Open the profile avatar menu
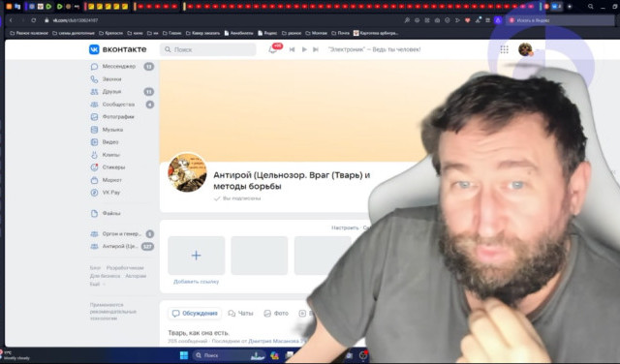620x364 pixels. tap(525, 49)
